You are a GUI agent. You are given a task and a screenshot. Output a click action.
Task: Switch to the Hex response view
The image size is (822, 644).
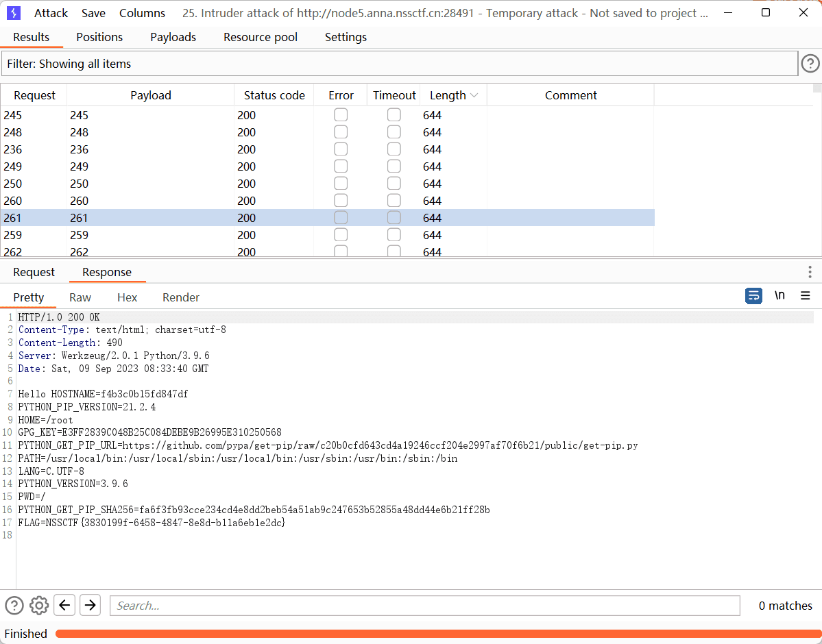[x=127, y=297]
